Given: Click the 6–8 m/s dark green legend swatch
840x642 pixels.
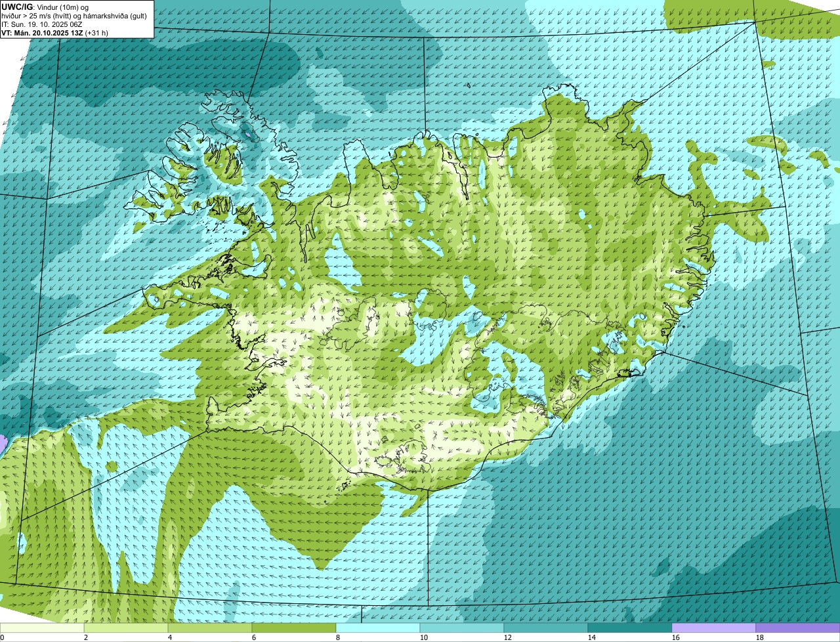Looking at the screenshot, I should 294,628.
